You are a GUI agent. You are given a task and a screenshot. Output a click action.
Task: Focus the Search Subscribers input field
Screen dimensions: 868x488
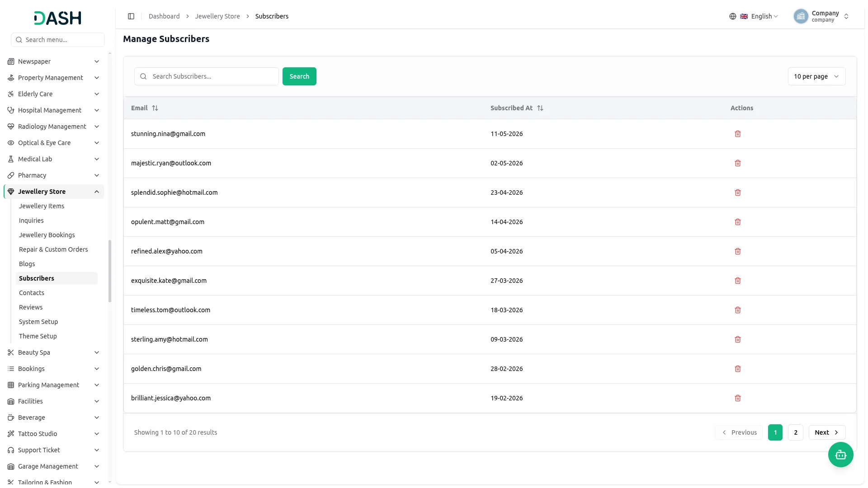pos(207,76)
